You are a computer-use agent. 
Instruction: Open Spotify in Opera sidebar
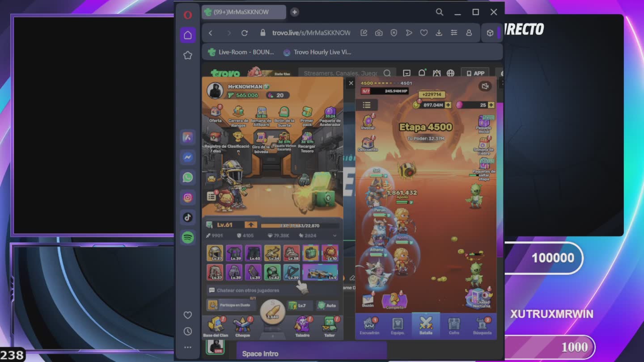coord(188,238)
